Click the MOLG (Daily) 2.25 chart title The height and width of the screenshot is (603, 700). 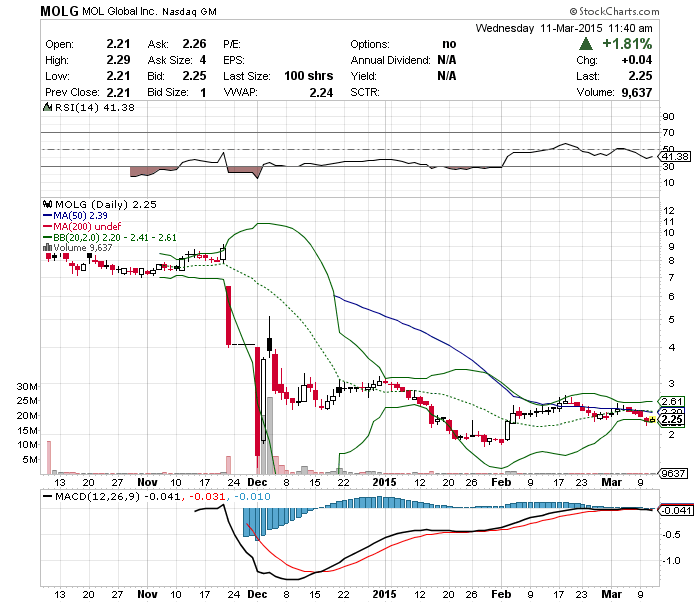click(106, 204)
